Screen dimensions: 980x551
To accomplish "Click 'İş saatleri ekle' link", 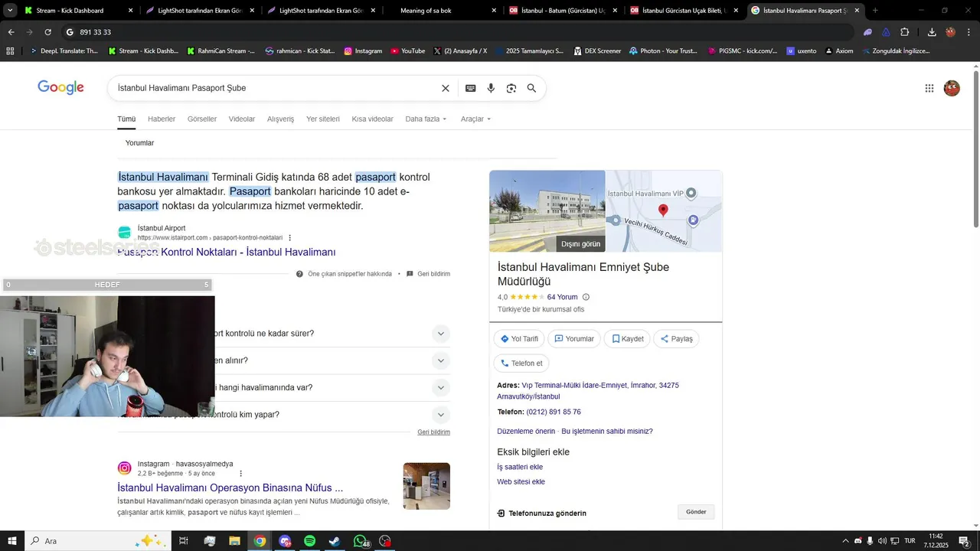I will [x=520, y=467].
